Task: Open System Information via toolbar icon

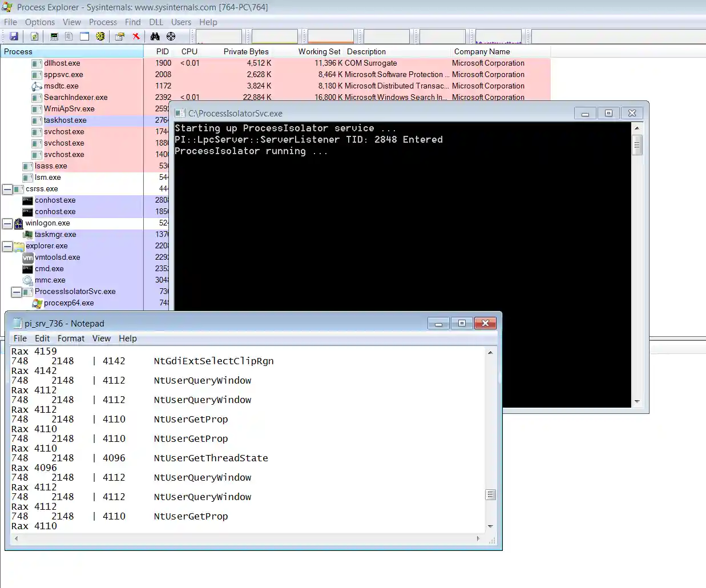Action: point(54,37)
